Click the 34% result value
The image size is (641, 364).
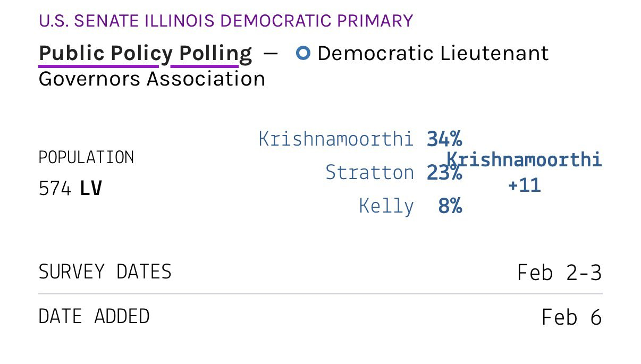pyautogui.click(x=444, y=139)
